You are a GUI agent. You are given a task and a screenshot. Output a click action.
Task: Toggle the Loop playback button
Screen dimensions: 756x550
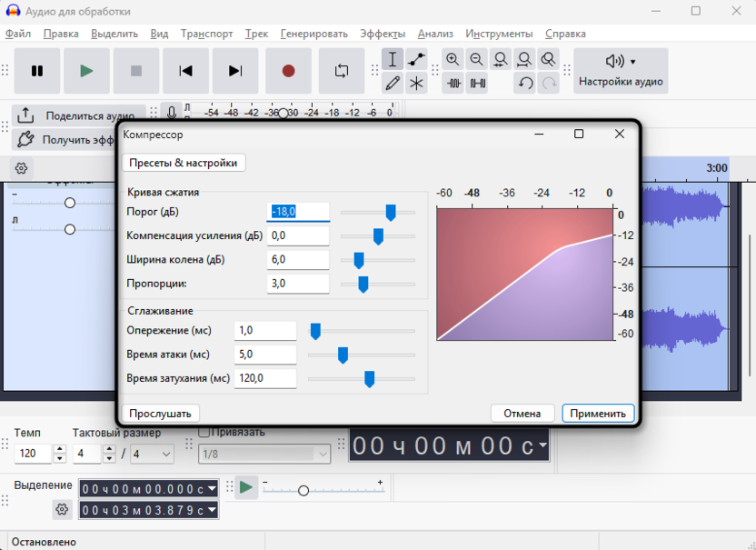[x=342, y=71]
